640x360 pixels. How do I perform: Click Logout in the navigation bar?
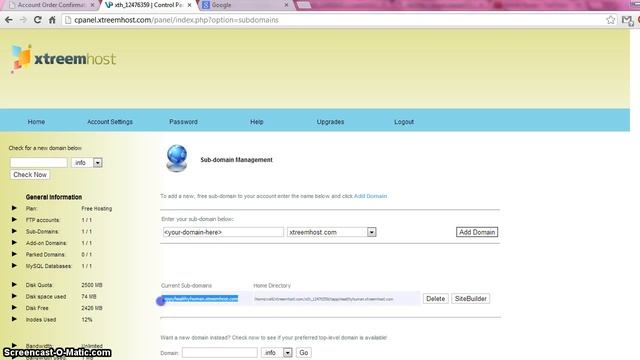(x=404, y=122)
